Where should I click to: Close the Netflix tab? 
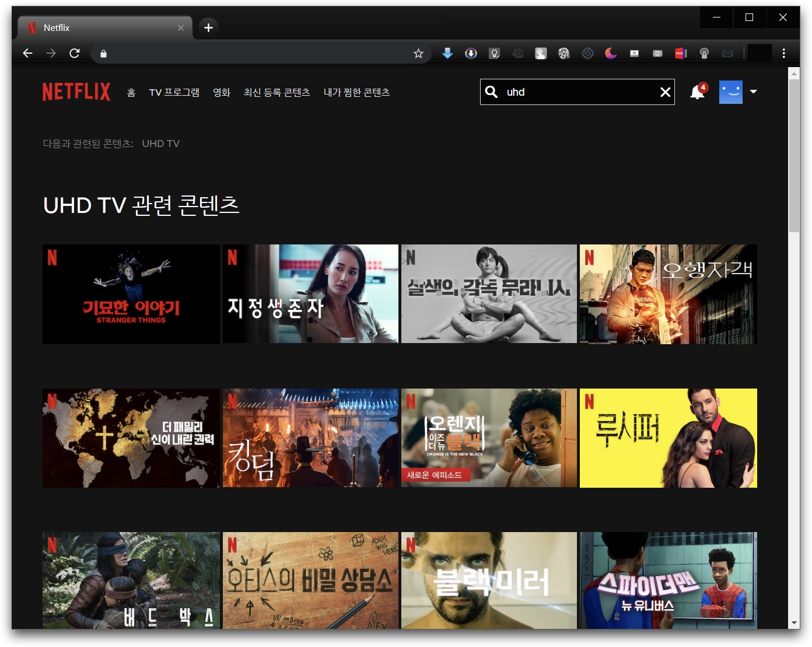[181, 27]
